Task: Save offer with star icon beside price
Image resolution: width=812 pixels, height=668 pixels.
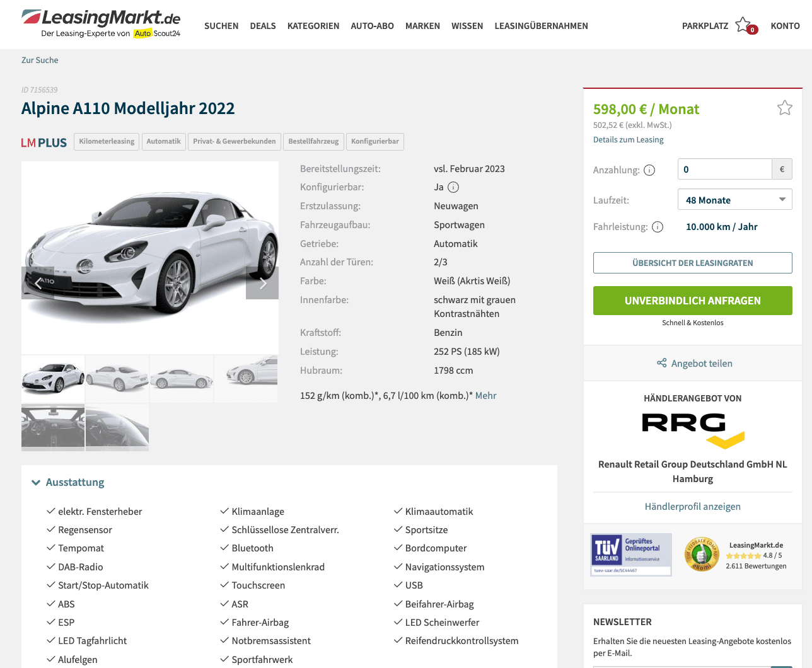Action: tap(784, 108)
